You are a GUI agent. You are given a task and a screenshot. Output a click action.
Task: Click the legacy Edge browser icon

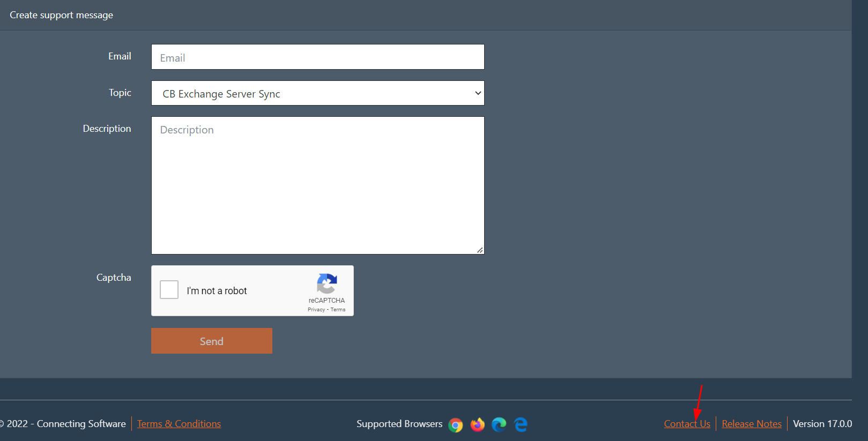pos(521,424)
